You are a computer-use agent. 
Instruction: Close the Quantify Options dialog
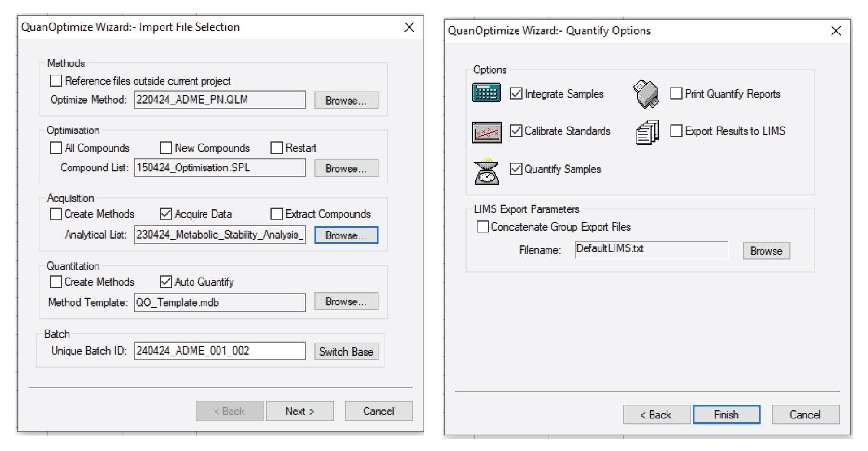pyautogui.click(x=835, y=30)
